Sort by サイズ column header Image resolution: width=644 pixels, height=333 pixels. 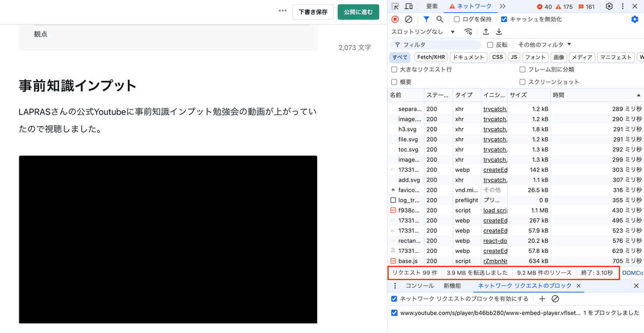pos(529,95)
